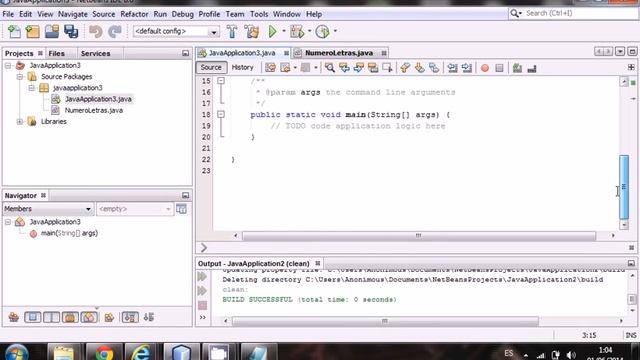Image resolution: width=640 pixels, height=360 pixels.
Task: Toggle Show Fields filter in Navigator
Action: 32,317
